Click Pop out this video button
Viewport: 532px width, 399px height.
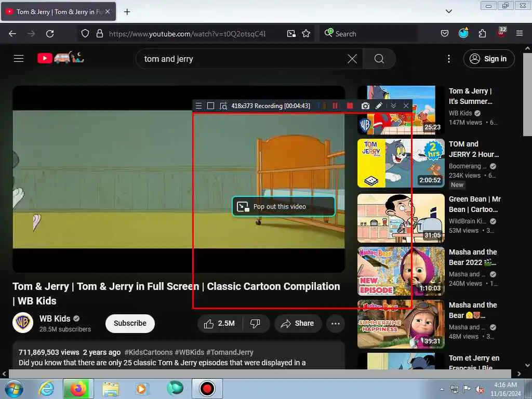pyautogui.click(x=284, y=206)
